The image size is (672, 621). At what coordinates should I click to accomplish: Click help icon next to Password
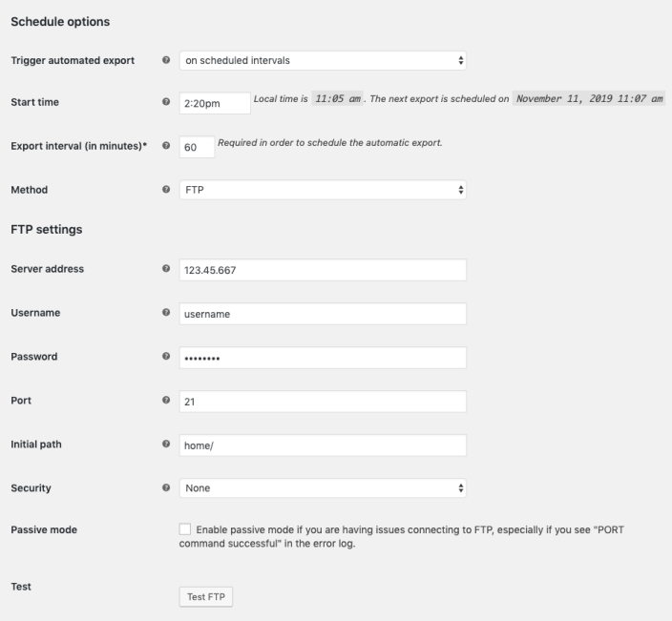[167, 357]
